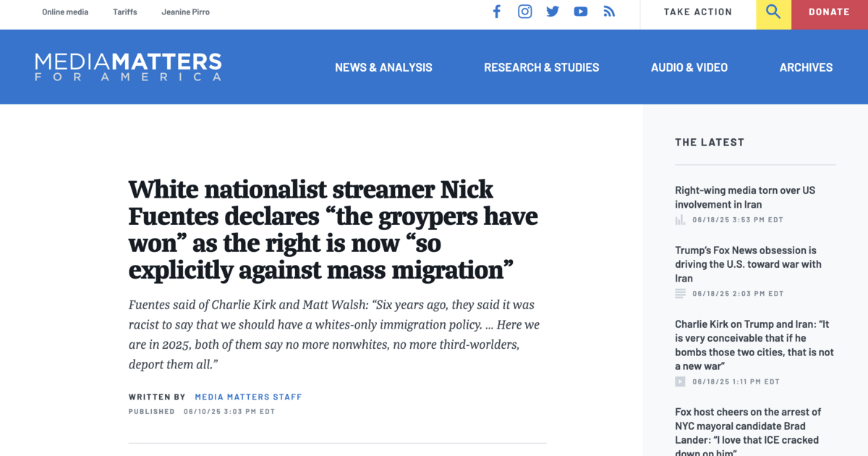
Task: Click the bar chart icon beside the Iran involvement story
Action: [x=680, y=220]
